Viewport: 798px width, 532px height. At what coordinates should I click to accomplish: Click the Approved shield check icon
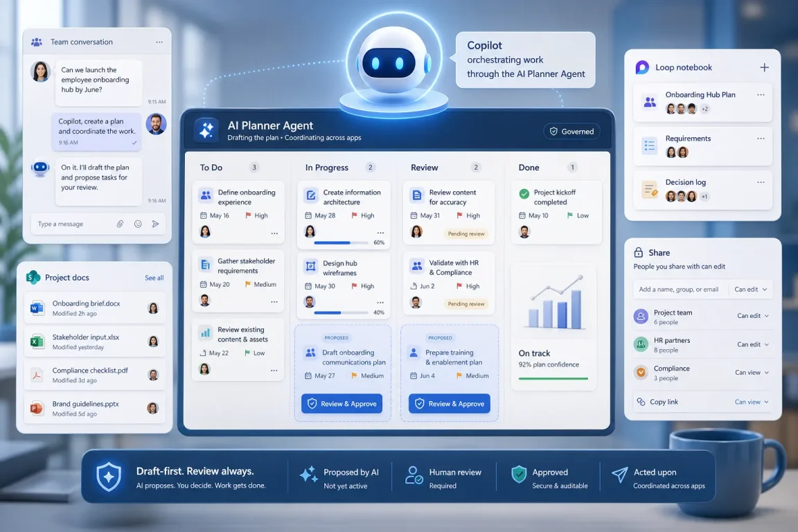click(519, 474)
